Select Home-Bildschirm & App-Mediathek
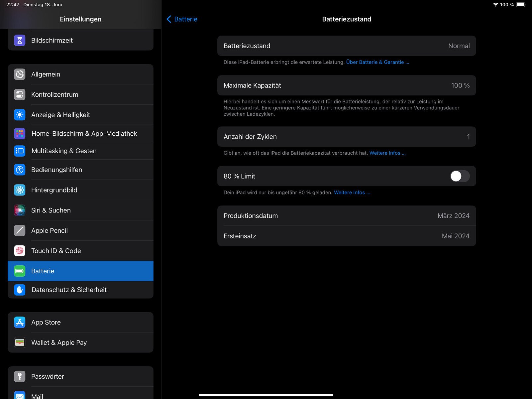The height and width of the screenshot is (399, 532). click(80, 134)
